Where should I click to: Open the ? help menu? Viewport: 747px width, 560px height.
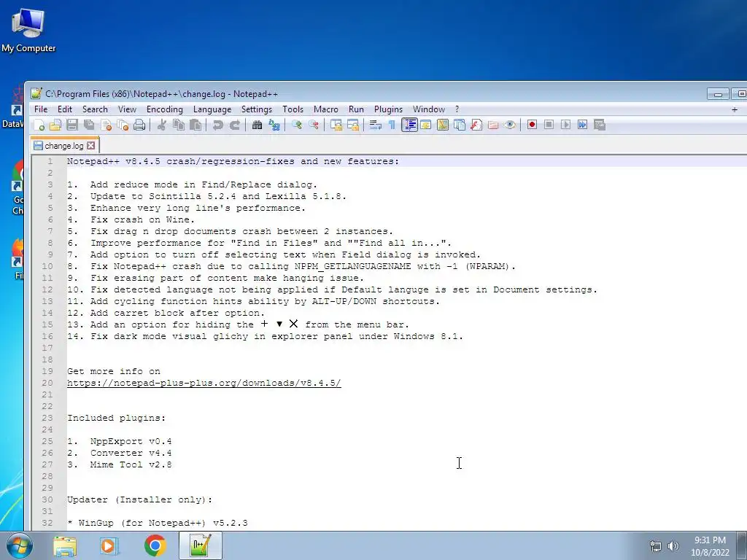pyautogui.click(x=457, y=109)
